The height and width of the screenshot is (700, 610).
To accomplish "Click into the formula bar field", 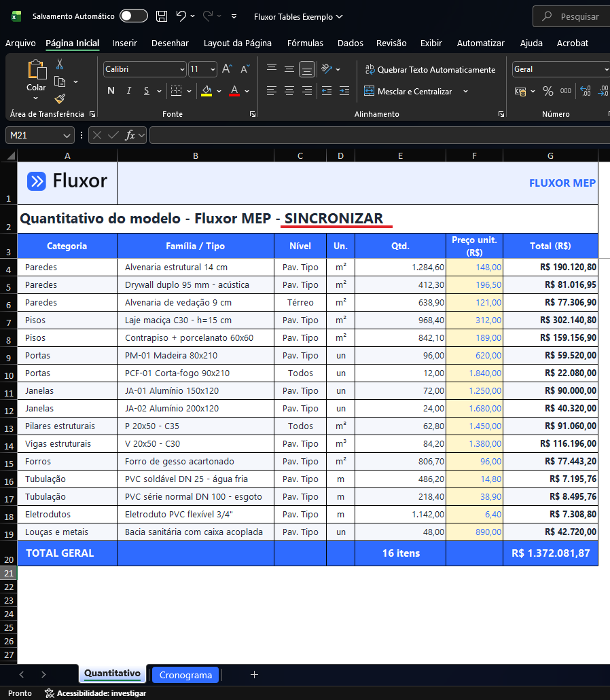I will click(x=380, y=135).
